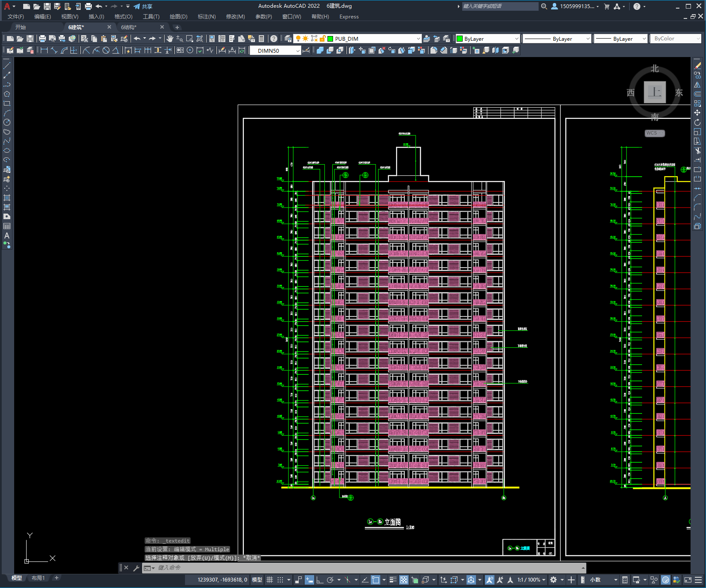Click the Erase tool in modify toolbar
706x588 pixels.
697,66
